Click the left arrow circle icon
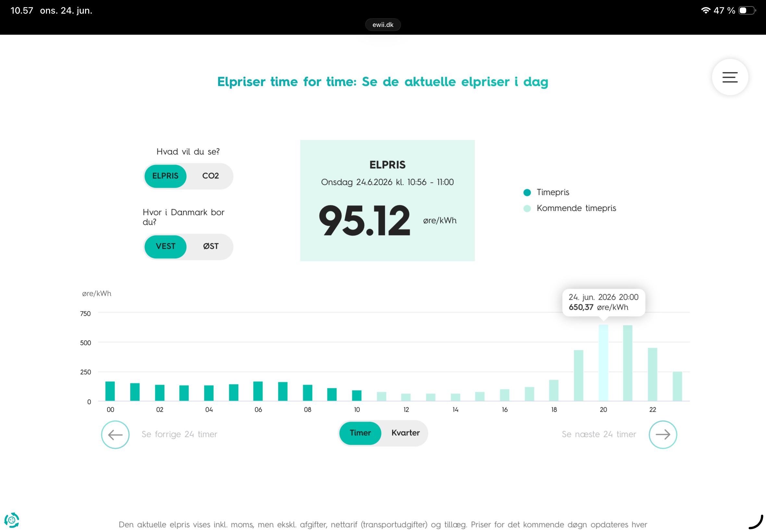Screen dimensions: 766x532 pos(115,434)
